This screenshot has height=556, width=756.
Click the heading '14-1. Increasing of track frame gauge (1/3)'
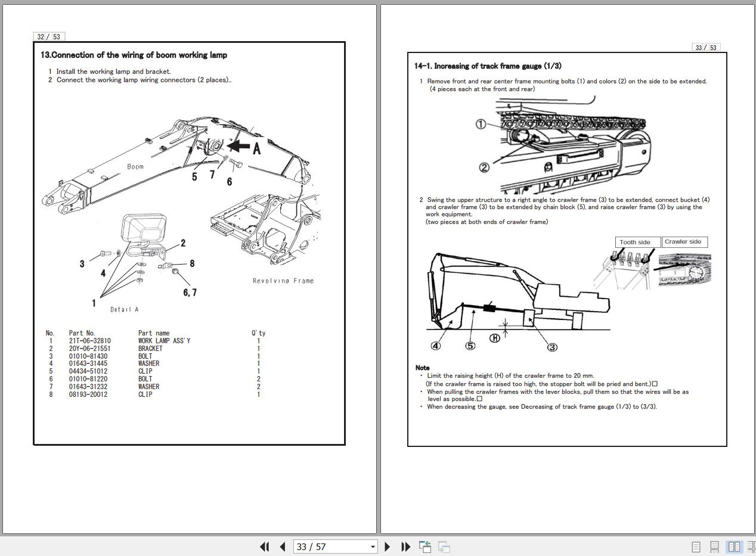(x=488, y=66)
